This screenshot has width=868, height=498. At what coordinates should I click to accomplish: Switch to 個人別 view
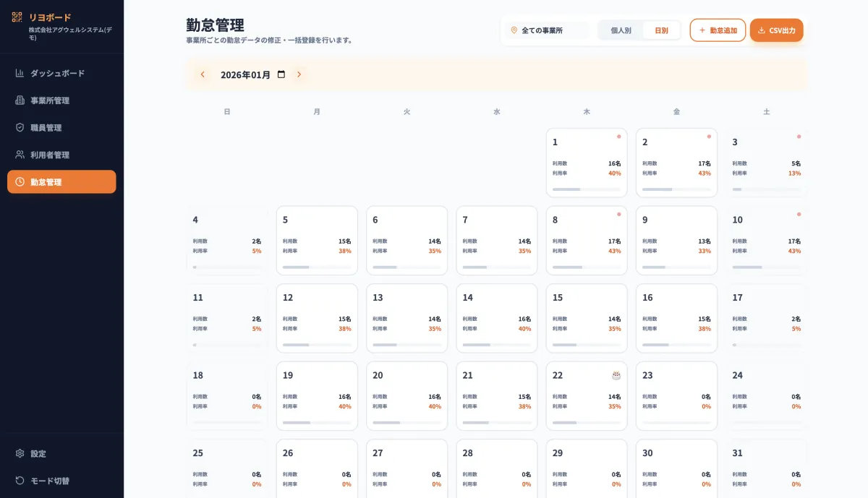[621, 30]
